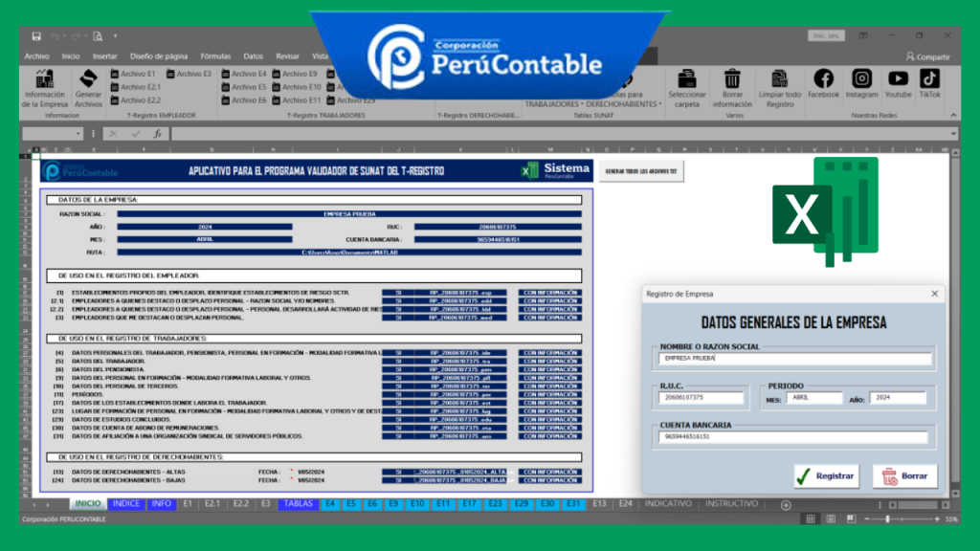The width and height of the screenshot is (980, 551).
Task: Click the Compartir share button
Action: click(x=928, y=56)
